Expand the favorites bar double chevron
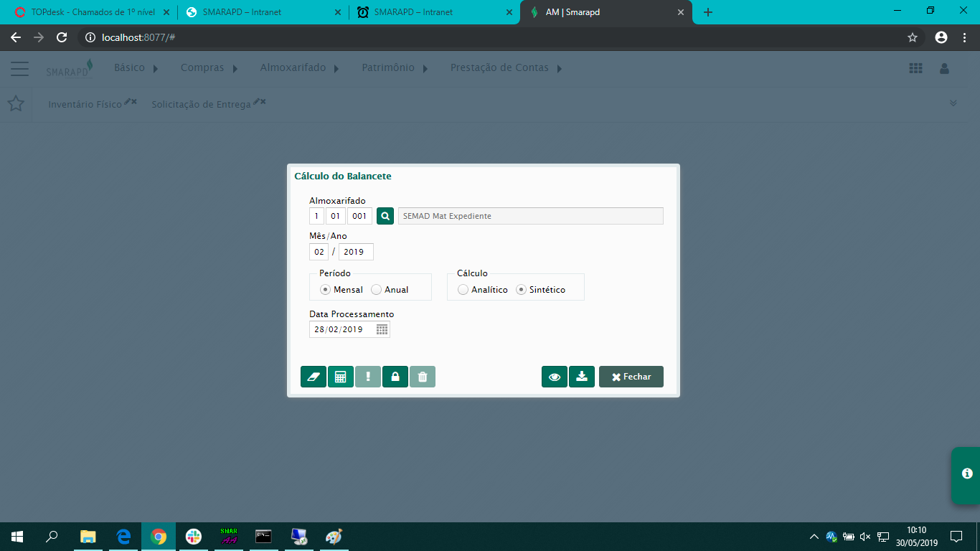980x551 pixels. point(953,103)
